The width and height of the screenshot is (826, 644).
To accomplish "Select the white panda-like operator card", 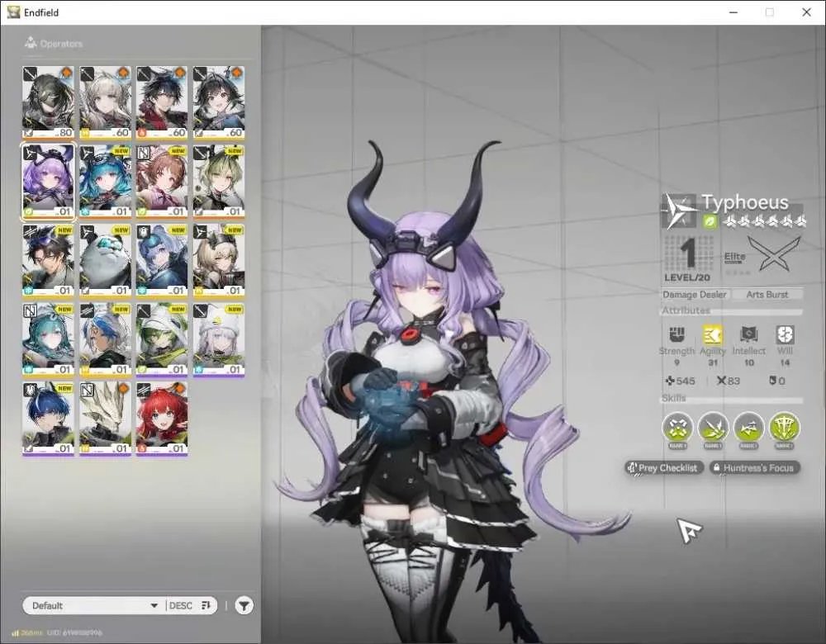I will pyautogui.click(x=105, y=261).
